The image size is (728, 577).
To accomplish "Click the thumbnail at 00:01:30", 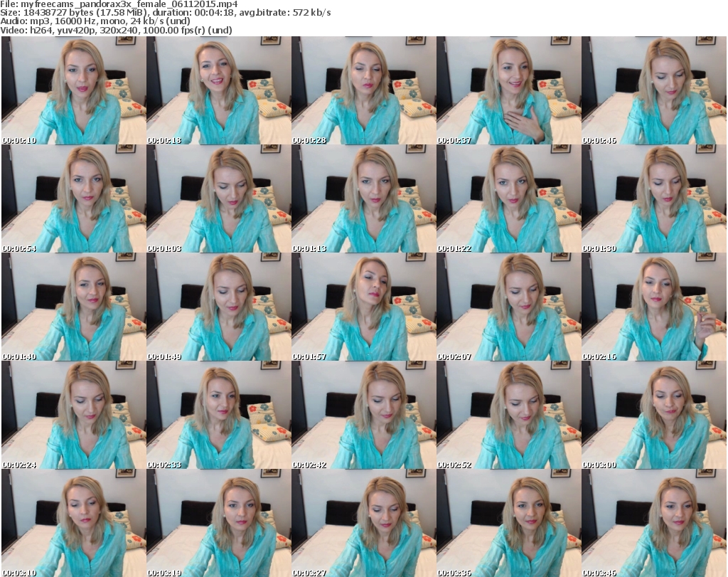I will (x=653, y=199).
